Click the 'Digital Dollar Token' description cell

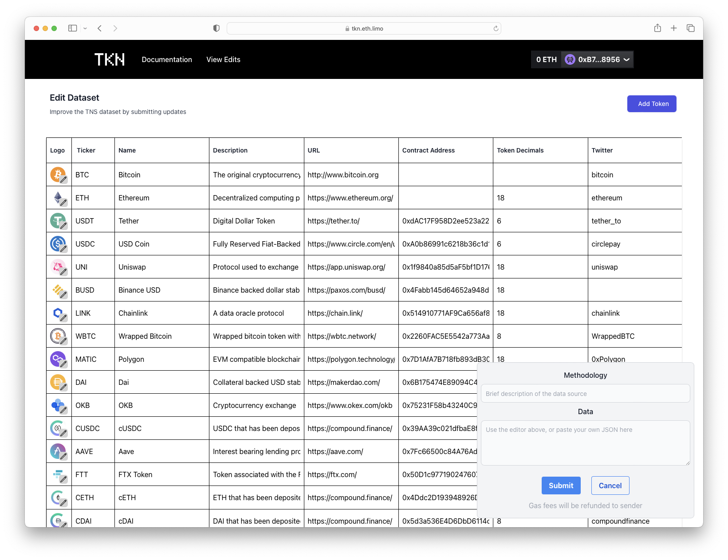pyautogui.click(x=256, y=221)
